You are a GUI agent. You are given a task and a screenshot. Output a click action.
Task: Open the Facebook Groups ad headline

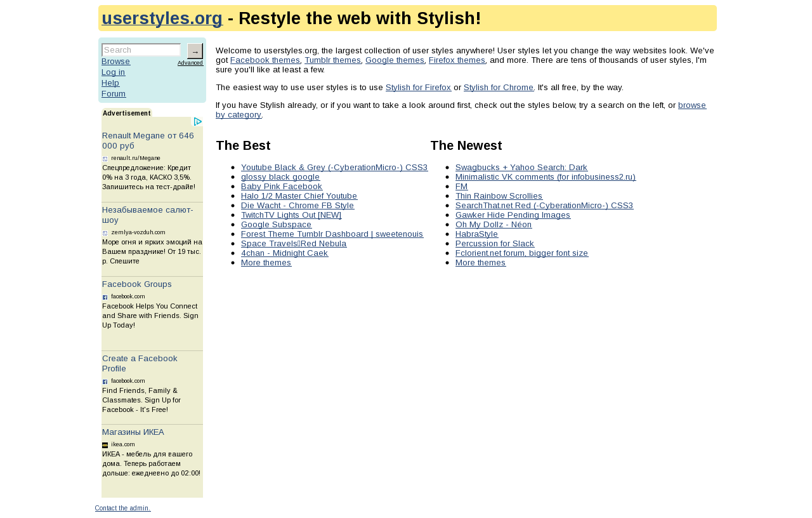point(137,284)
